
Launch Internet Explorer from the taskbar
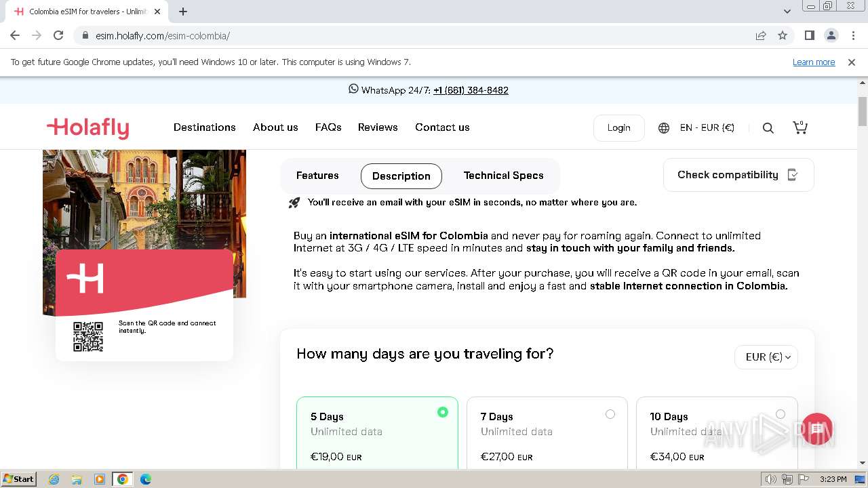[54, 479]
